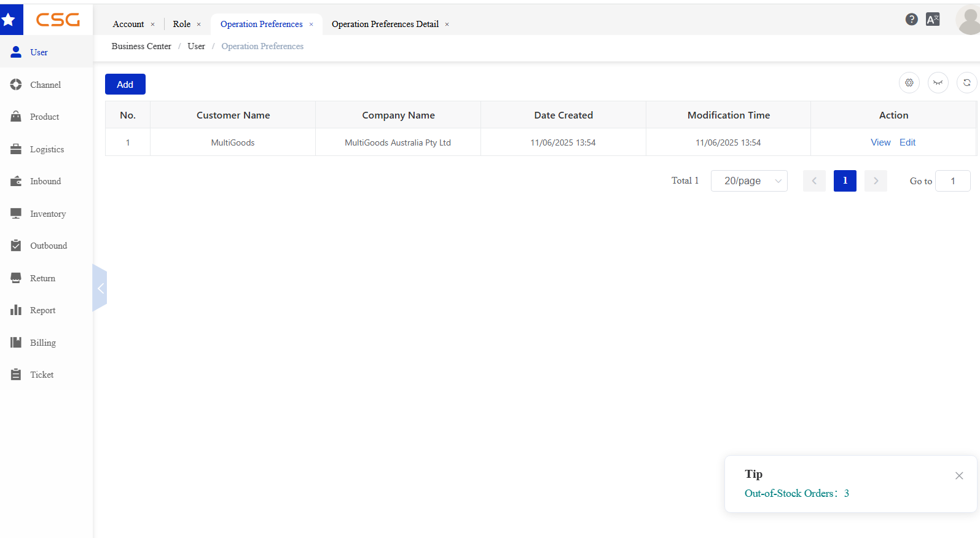
Task: Click Business Center breadcrumb
Action: point(141,46)
